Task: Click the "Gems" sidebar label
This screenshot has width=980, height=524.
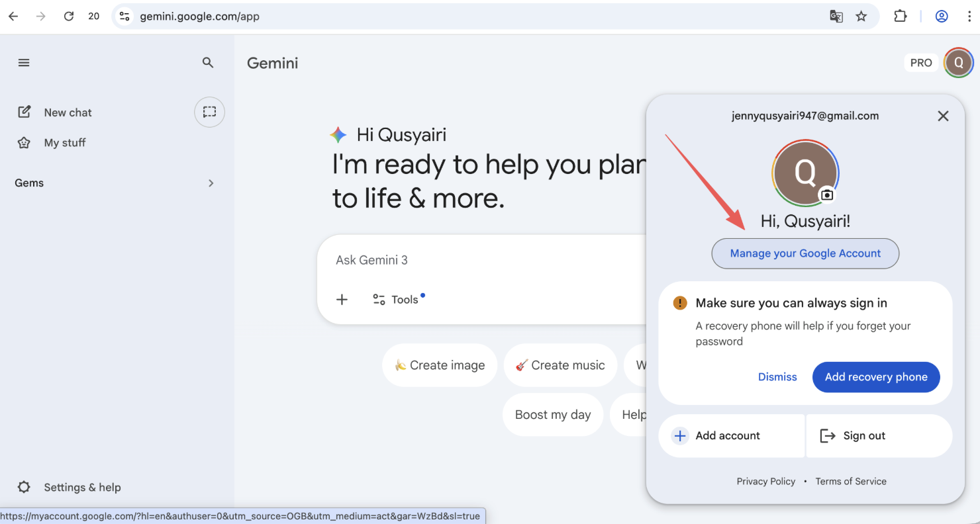Action: point(29,183)
